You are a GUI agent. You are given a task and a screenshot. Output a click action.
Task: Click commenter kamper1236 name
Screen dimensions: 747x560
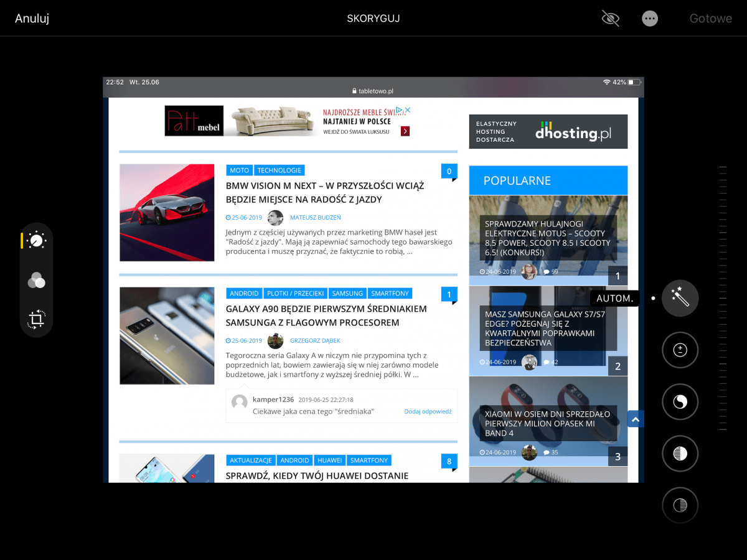point(273,399)
